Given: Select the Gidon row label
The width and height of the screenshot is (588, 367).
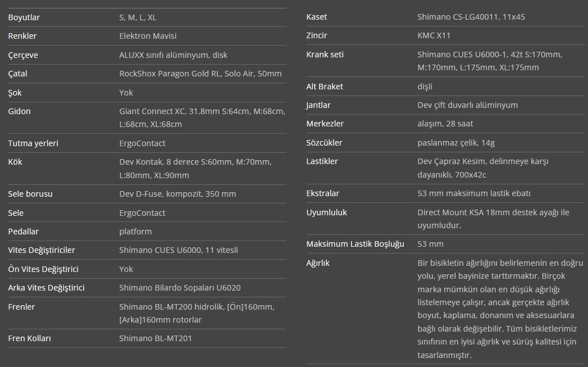Looking at the screenshot, I should click(x=19, y=111).
